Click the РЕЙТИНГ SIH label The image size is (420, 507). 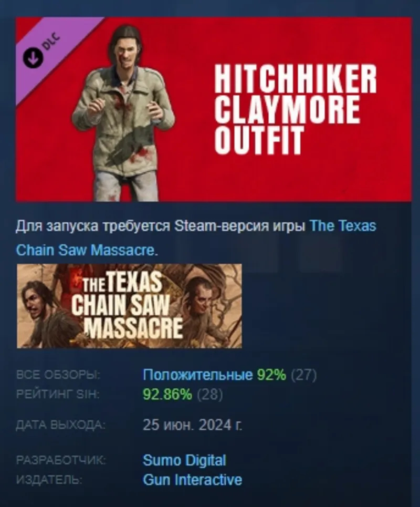58,395
